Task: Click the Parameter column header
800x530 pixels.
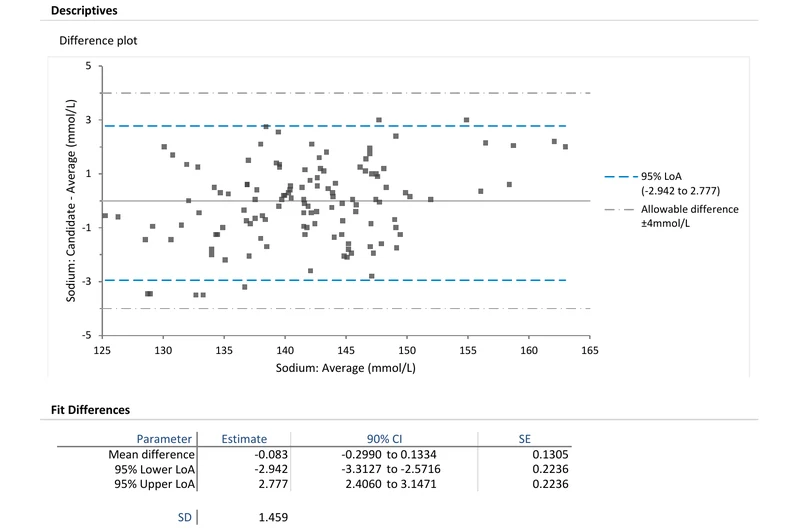Action: [164, 439]
